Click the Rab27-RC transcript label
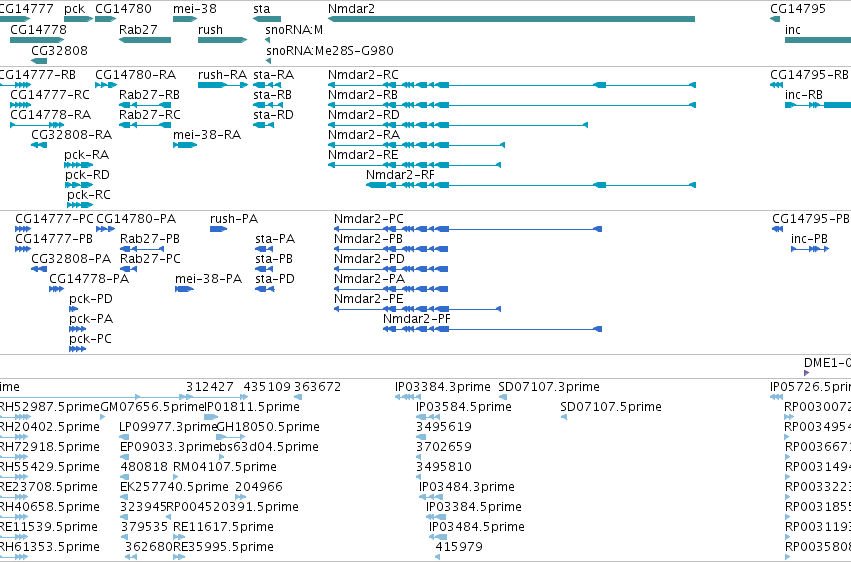Viewport: 851px width, 562px height. coord(150,114)
